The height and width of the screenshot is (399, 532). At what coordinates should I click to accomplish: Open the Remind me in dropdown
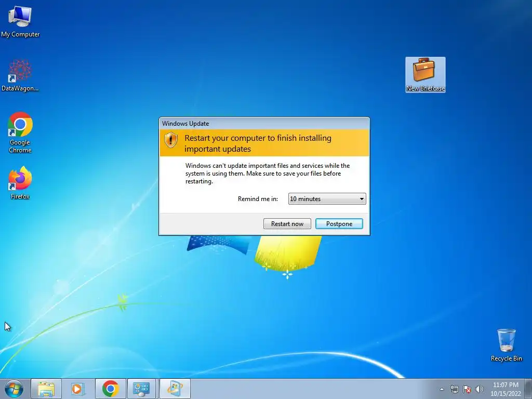(327, 199)
